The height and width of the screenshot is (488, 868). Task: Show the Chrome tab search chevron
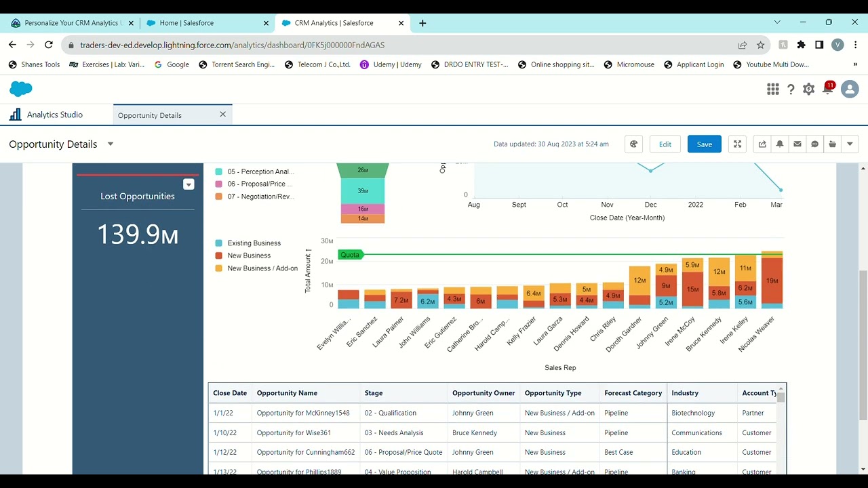click(x=778, y=22)
